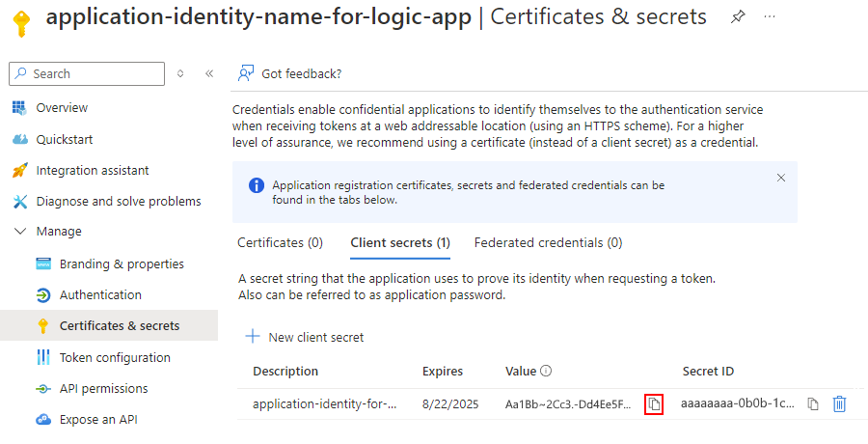Copy the Secret ID to clipboard
The image size is (868, 444).
(813, 404)
